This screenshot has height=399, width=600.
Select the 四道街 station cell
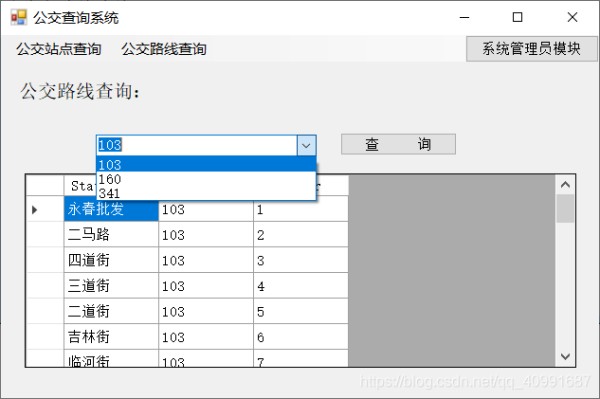click(x=111, y=260)
